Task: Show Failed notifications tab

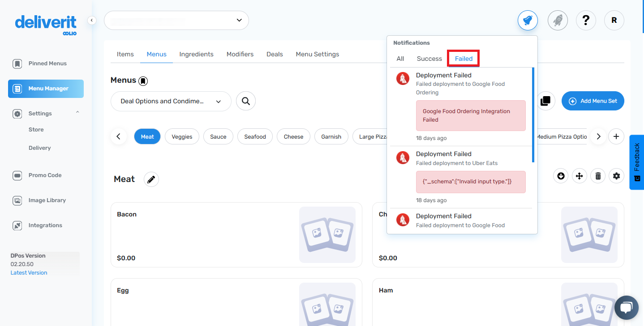Action: [x=464, y=59]
